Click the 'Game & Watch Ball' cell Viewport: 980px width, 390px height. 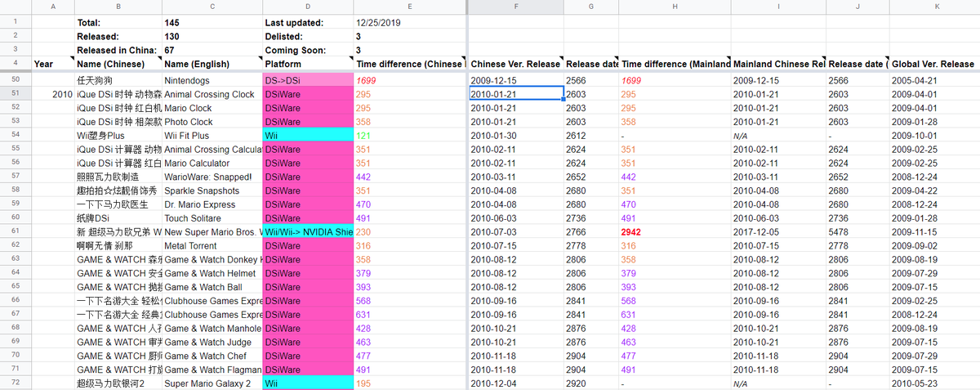[212, 287]
